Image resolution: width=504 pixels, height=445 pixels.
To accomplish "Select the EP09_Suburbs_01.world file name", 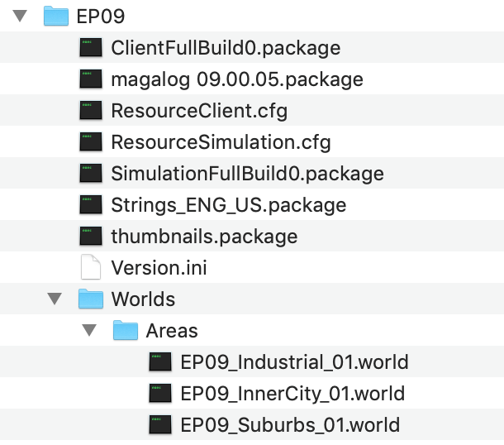I will [289, 425].
